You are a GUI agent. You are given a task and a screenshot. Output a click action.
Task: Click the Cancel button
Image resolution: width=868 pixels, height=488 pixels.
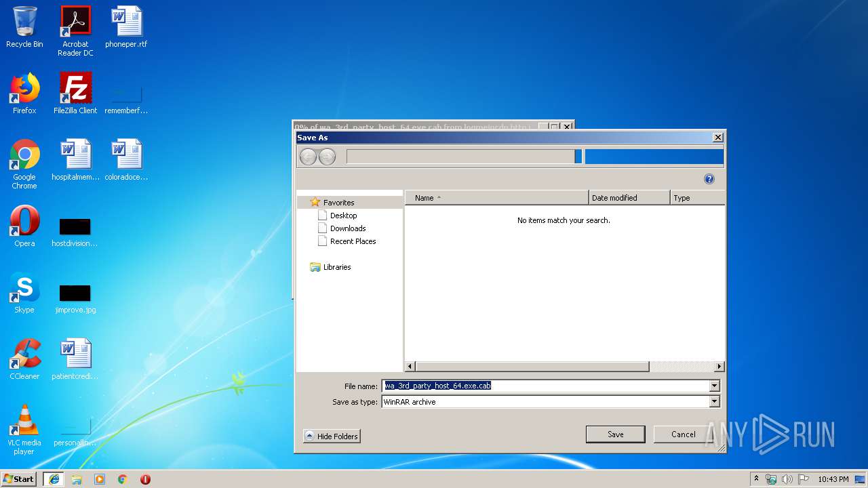[683, 434]
